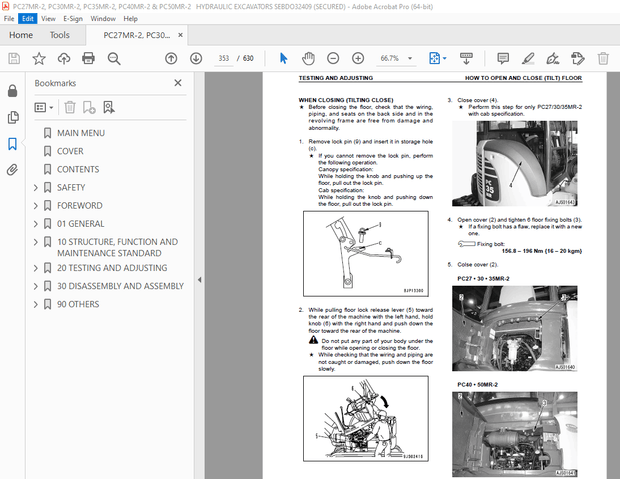Click the Save file icon
This screenshot has width=620, height=479.
(x=14, y=59)
